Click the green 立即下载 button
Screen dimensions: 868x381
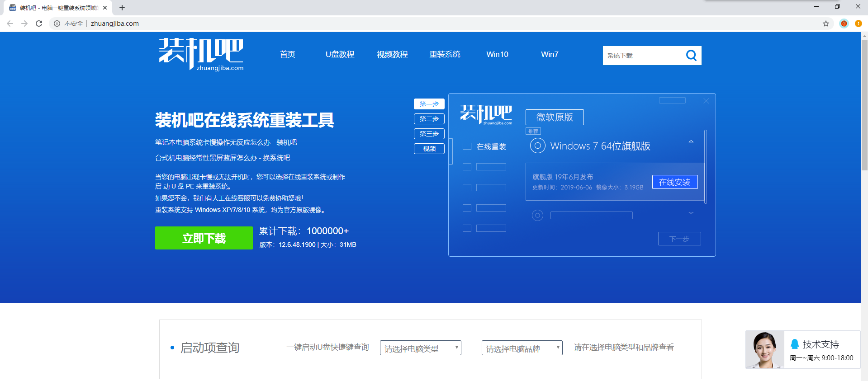204,238
